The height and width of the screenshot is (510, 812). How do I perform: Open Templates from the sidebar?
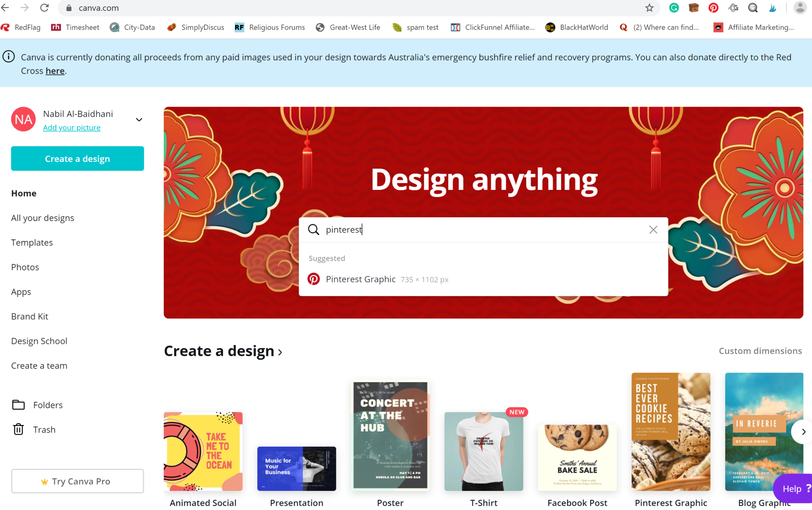(32, 242)
